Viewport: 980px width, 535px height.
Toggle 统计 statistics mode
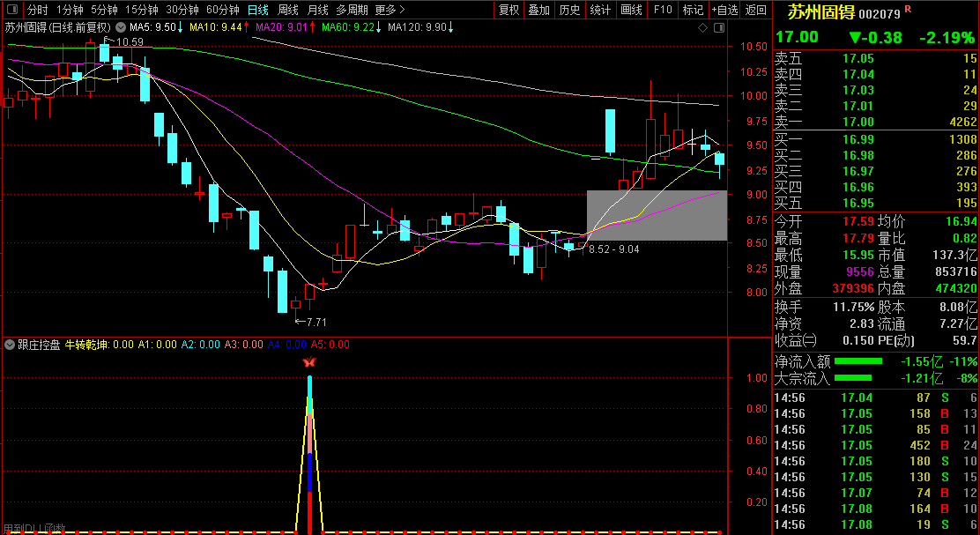[600, 10]
